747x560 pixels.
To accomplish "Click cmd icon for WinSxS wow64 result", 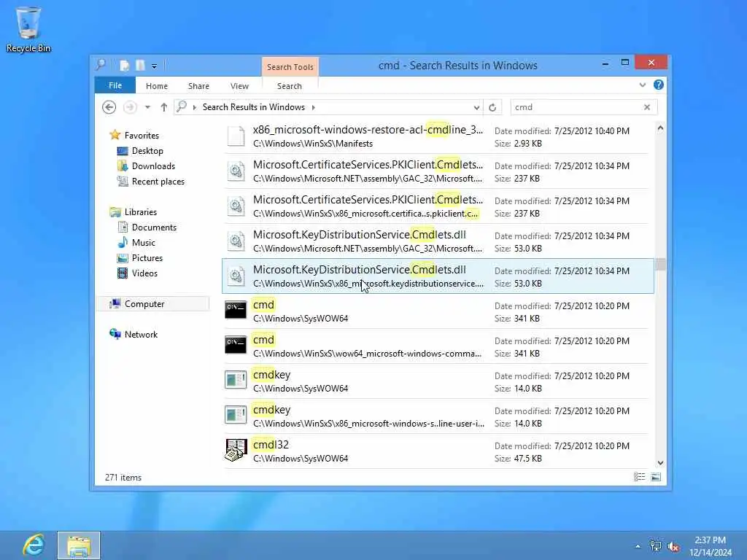I will coord(236,345).
